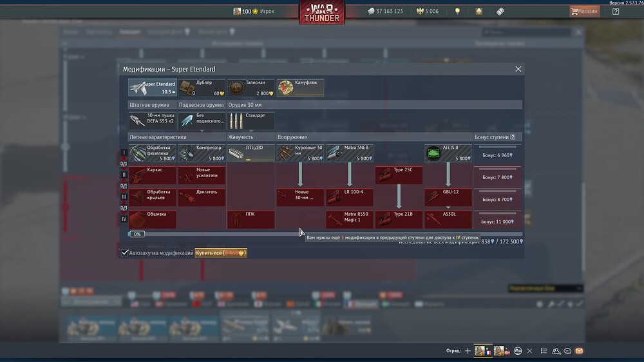Click the lightbulb hints icon in top bar

pyautogui.click(x=457, y=11)
